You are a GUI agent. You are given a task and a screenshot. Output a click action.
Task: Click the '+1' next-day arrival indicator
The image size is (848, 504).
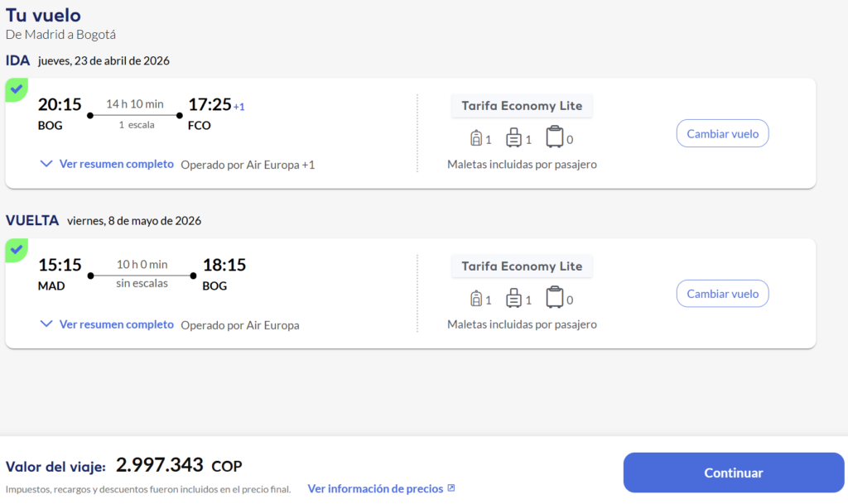coord(239,107)
